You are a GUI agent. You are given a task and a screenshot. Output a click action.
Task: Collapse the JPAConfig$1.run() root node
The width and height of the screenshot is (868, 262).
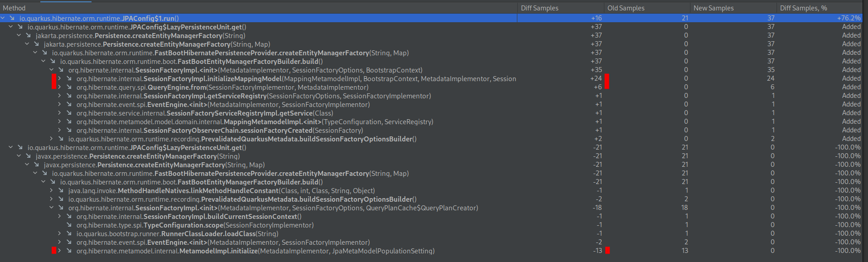click(4, 18)
